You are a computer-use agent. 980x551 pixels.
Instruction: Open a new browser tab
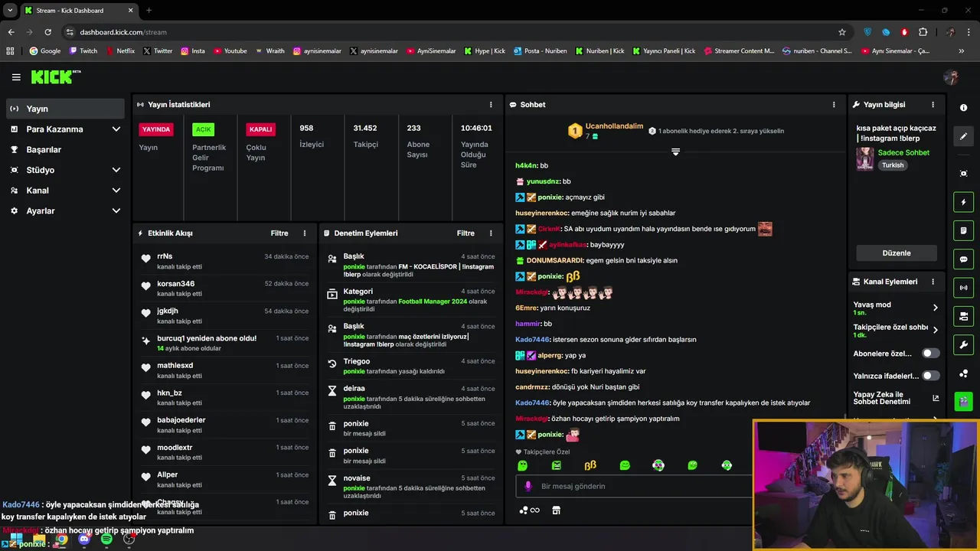(149, 10)
